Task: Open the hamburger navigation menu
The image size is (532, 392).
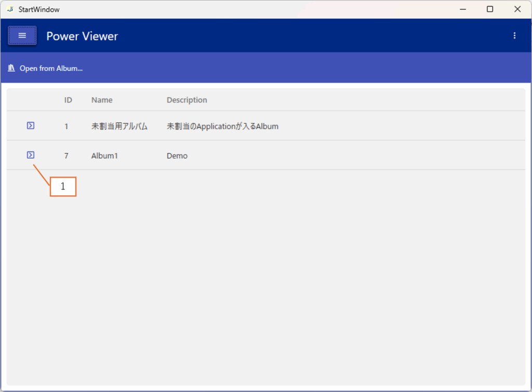Action: (22, 36)
